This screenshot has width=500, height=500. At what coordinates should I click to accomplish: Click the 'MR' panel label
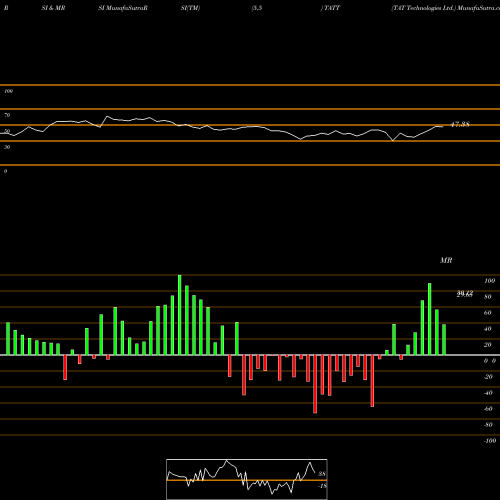[446, 260]
